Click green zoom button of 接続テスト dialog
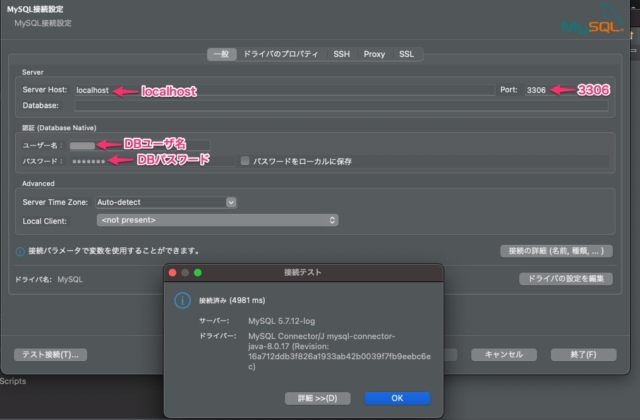This screenshot has height=420, width=640. [x=198, y=273]
